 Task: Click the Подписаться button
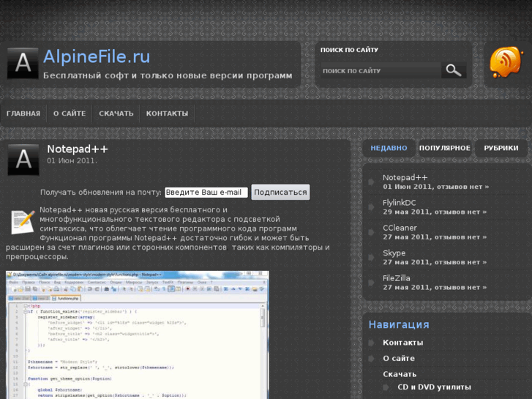click(280, 193)
